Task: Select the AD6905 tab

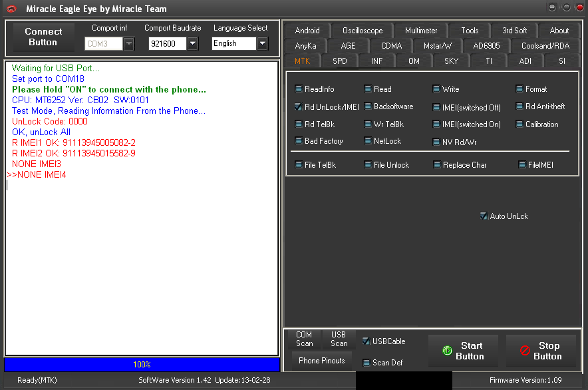Action: (486, 46)
